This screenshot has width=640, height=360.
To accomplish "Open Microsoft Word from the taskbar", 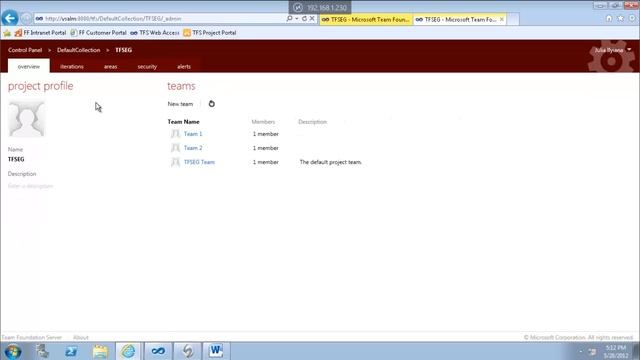I will coord(216,351).
